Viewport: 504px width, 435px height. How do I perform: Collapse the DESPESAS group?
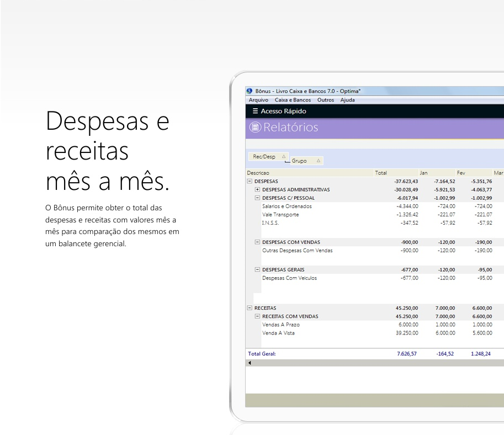[250, 182]
